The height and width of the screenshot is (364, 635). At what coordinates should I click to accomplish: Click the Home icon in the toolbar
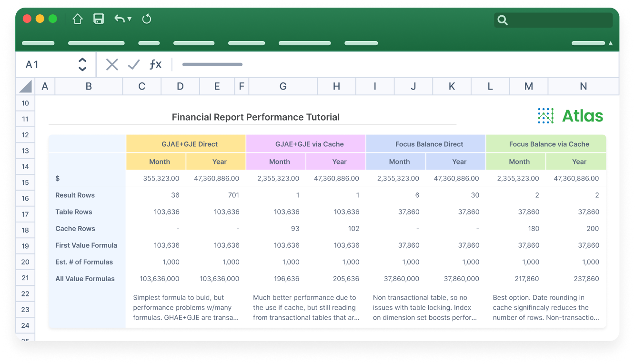click(x=77, y=20)
